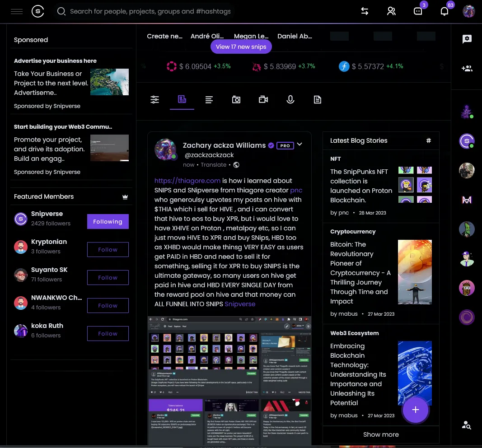Open the purple spiral circle contact
Viewport: 482px width, 448px height.
(467, 317)
